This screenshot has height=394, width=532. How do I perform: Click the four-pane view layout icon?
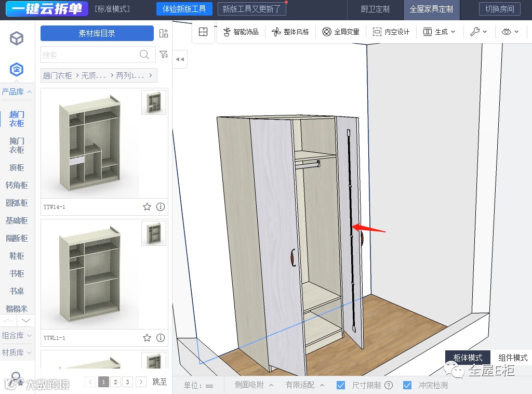(x=203, y=32)
